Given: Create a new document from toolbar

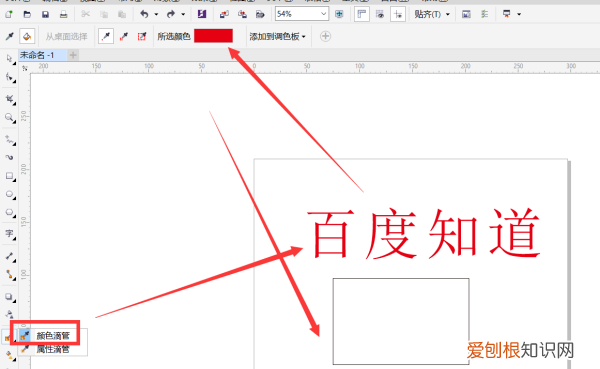Looking at the screenshot, I should tap(9, 15).
